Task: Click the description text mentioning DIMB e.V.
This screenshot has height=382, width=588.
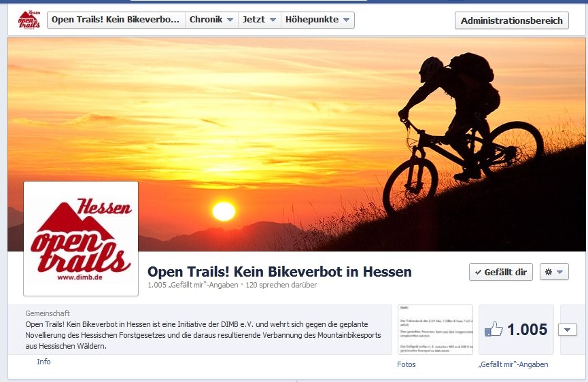Action: (x=203, y=335)
